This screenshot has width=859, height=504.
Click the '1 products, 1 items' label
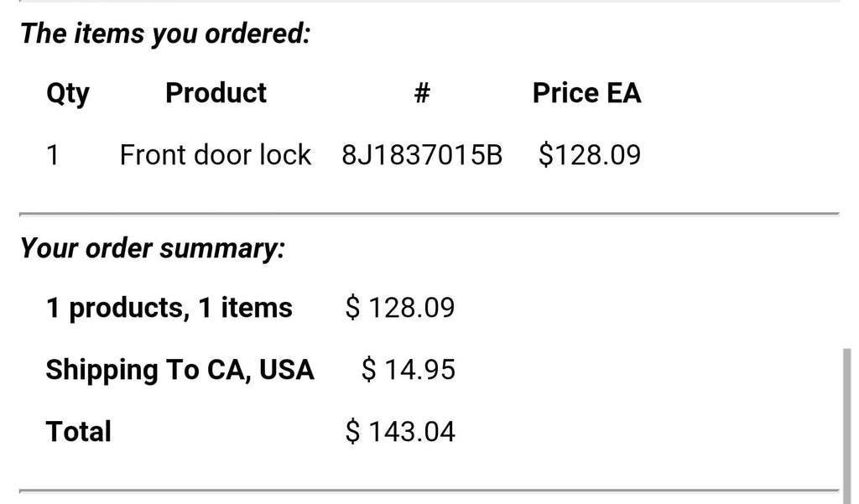[169, 308]
